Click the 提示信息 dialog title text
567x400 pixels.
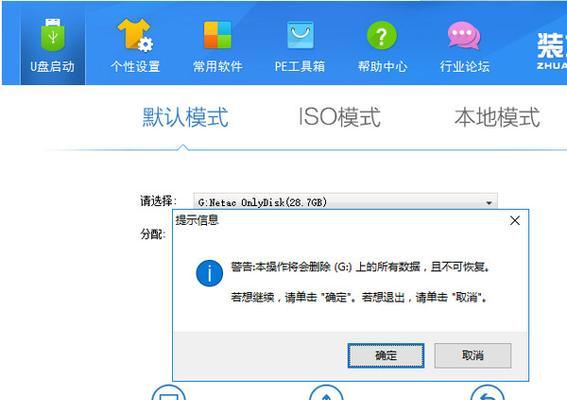pyautogui.click(x=197, y=220)
